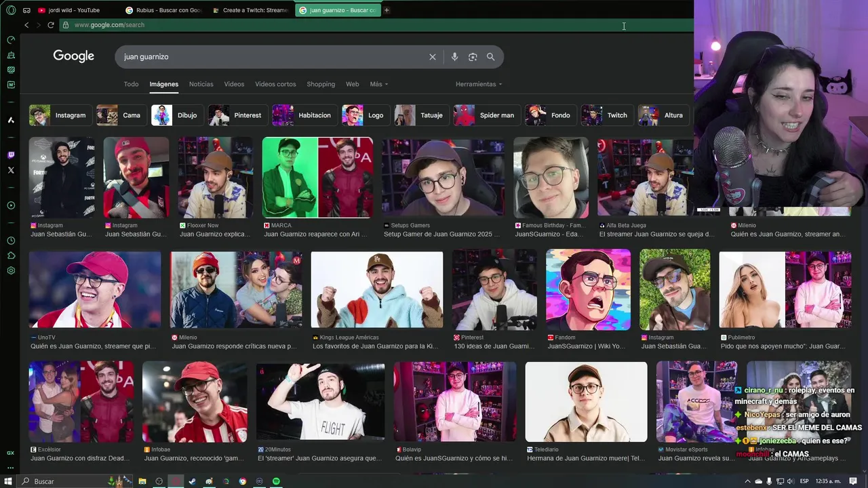868x488 pixels.
Task: Open Chrome from the taskbar
Action: tap(243, 481)
